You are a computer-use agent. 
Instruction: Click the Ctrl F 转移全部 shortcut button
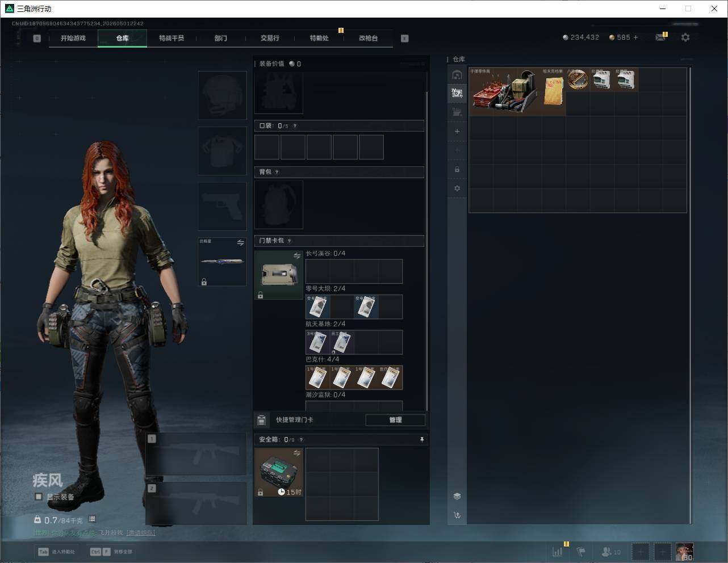click(111, 552)
